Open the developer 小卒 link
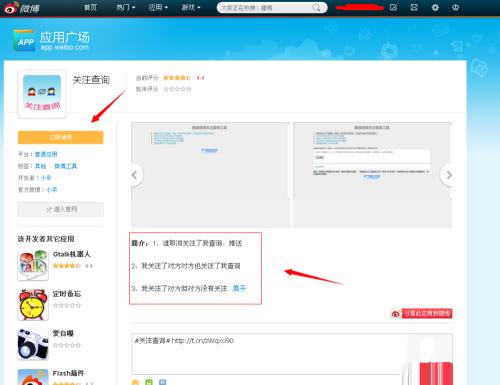Viewport: 500px width, 385px height. point(46,178)
